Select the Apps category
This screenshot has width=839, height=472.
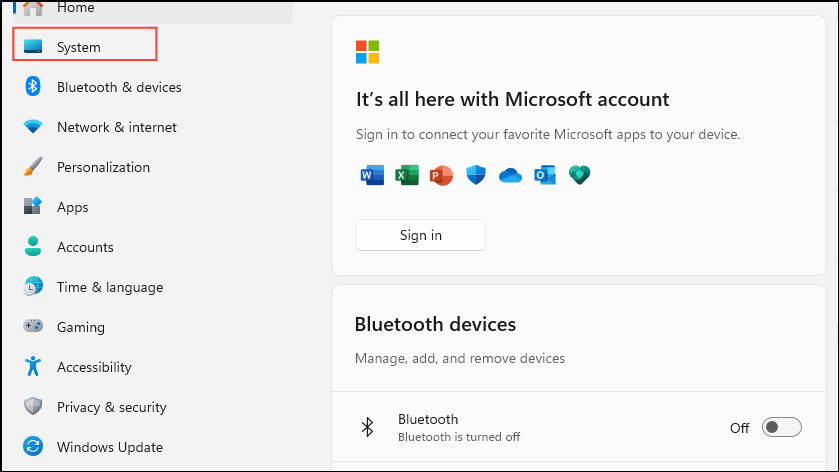pos(153,207)
